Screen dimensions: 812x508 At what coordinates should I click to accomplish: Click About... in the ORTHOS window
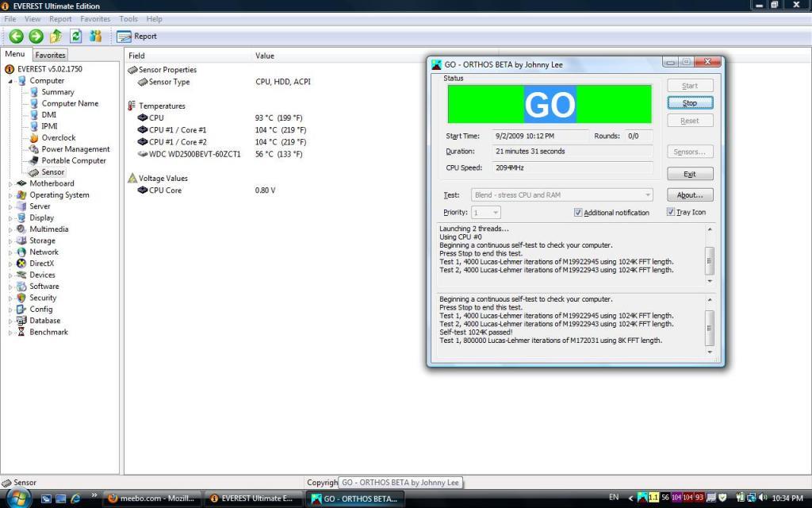coord(690,195)
